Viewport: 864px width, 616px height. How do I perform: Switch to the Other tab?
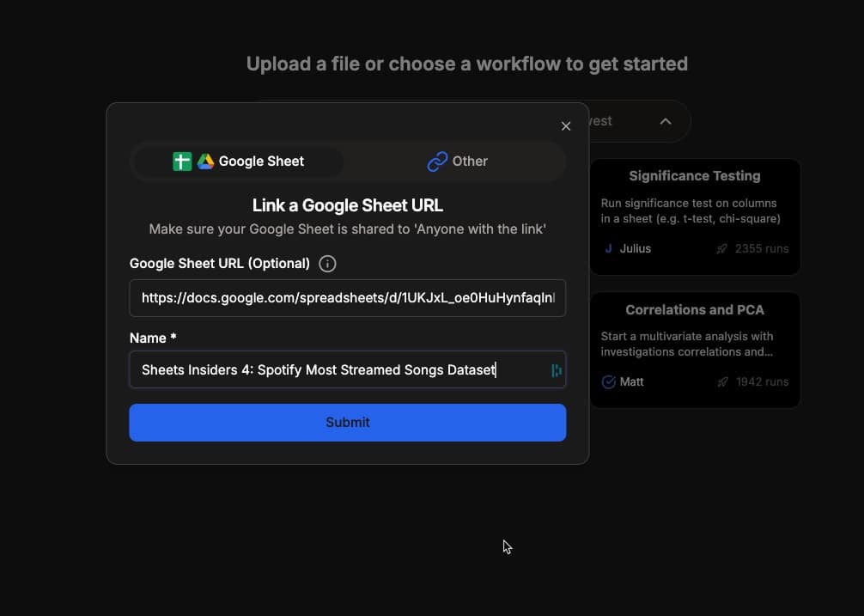[x=457, y=162]
